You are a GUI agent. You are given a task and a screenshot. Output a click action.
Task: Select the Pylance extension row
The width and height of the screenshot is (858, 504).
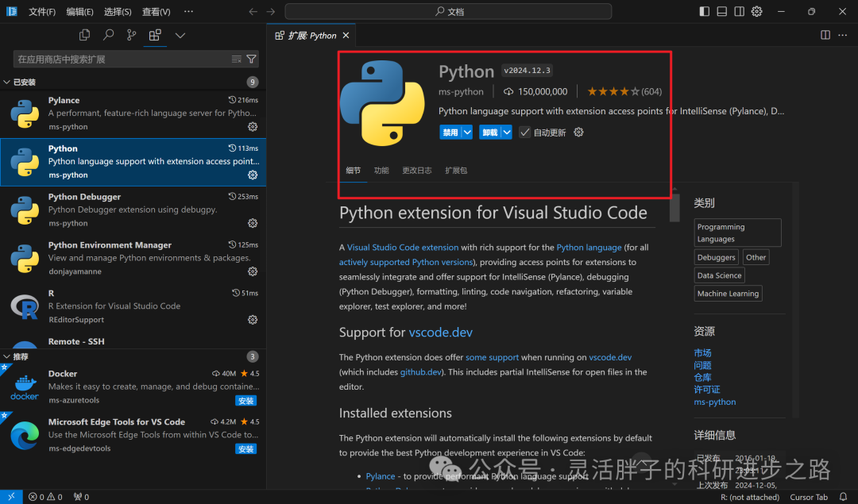pos(133,113)
